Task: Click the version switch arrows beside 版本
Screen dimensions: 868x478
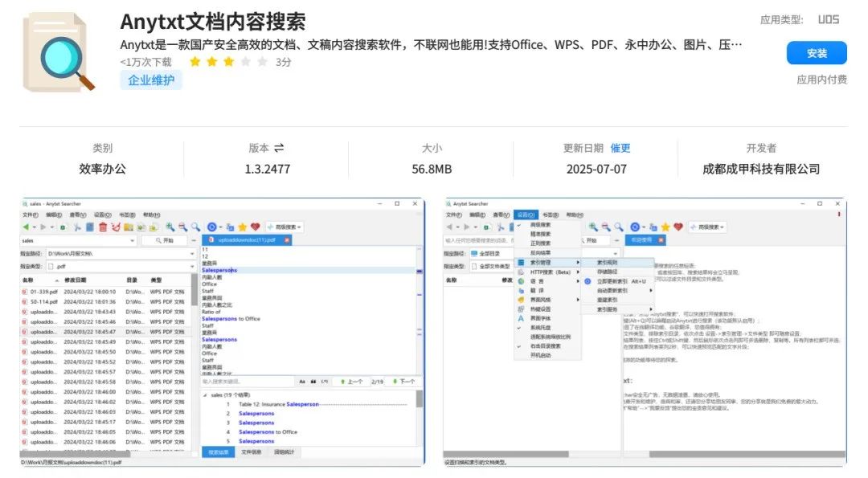Action: click(x=279, y=148)
